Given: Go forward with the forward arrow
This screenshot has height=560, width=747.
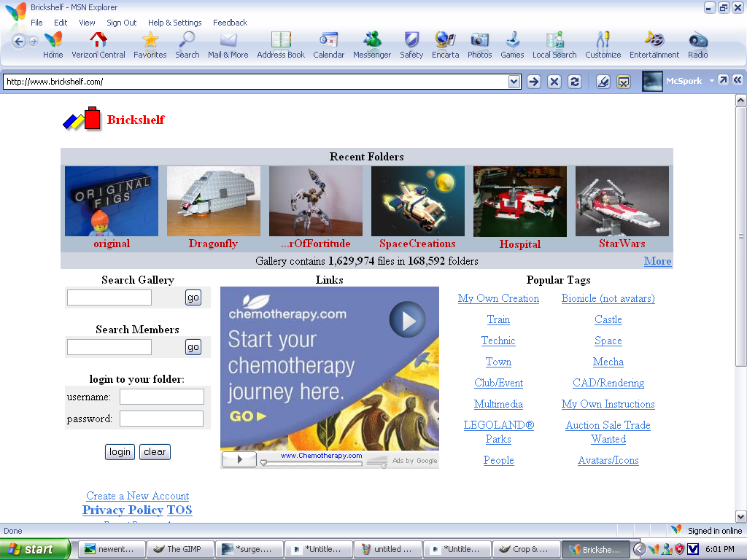Looking at the screenshot, I should [x=34, y=42].
